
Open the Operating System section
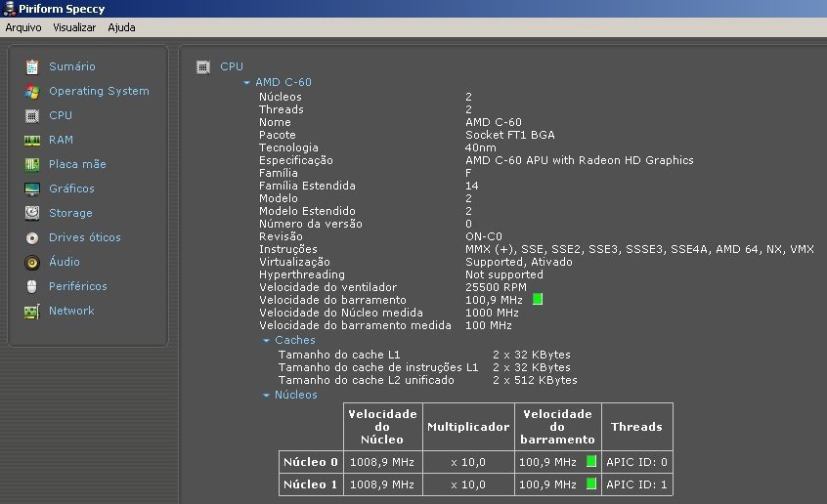click(99, 91)
